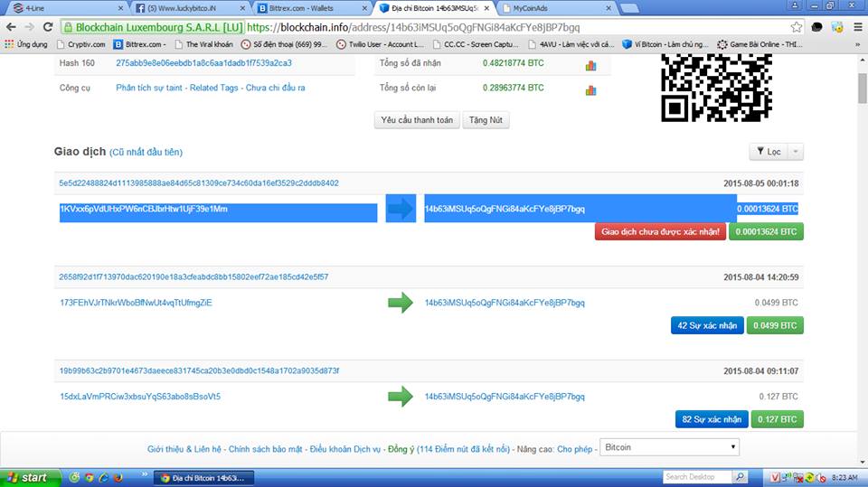Open the Ứng dụng apps shortcut
Viewport: 868px width, 487px height.
pos(26,44)
